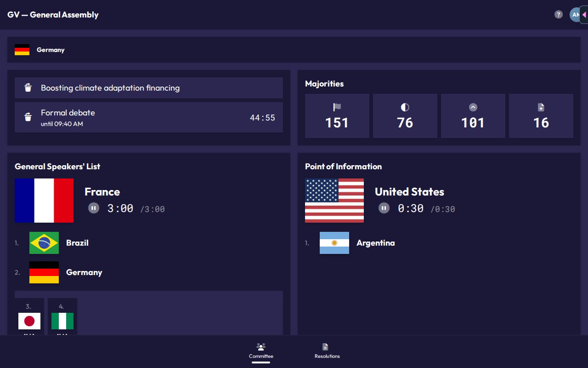Click the document-plus icon above 16
Screen dimensions: 588x368
tap(541, 107)
